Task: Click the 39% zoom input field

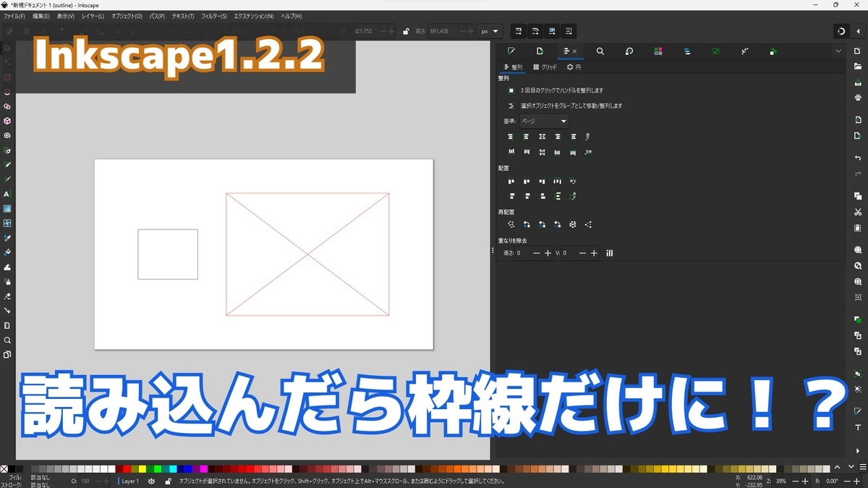Action: pos(781,481)
